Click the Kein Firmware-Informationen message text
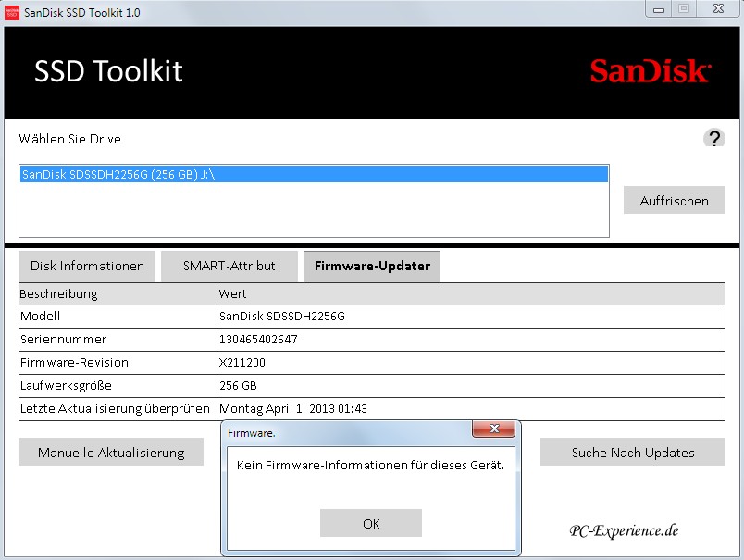The width and height of the screenshot is (744, 560). (370, 465)
